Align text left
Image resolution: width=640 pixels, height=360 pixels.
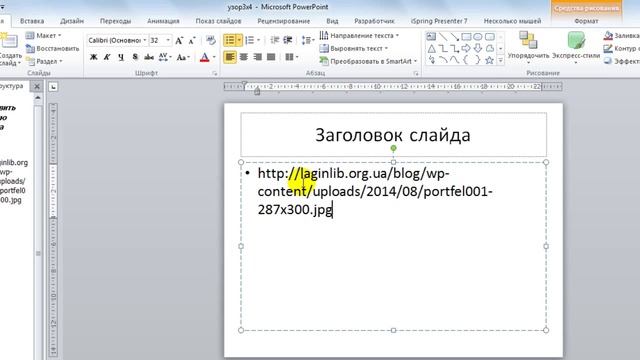click(x=230, y=57)
